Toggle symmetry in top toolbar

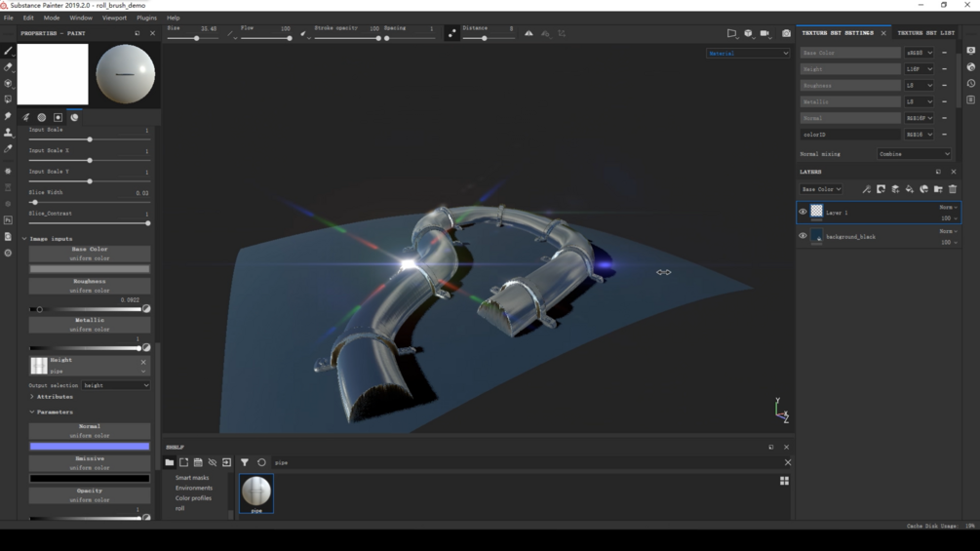click(529, 33)
